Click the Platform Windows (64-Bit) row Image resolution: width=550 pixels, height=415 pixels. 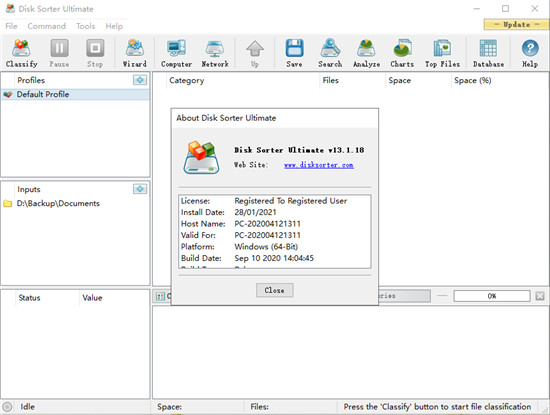click(x=275, y=247)
